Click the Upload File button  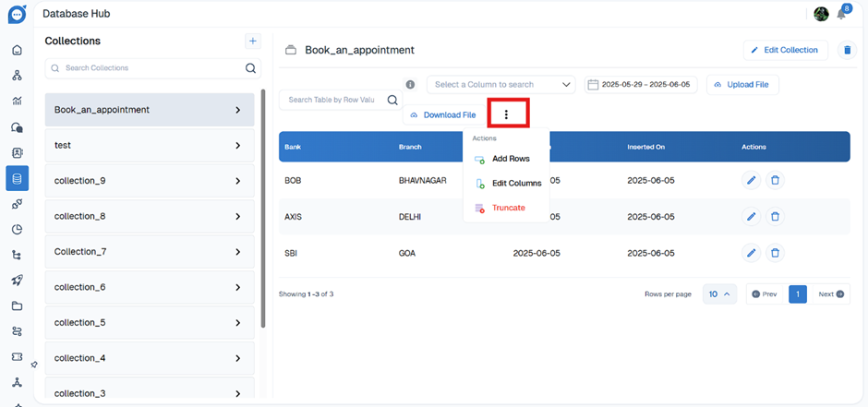(x=742, y=85)
